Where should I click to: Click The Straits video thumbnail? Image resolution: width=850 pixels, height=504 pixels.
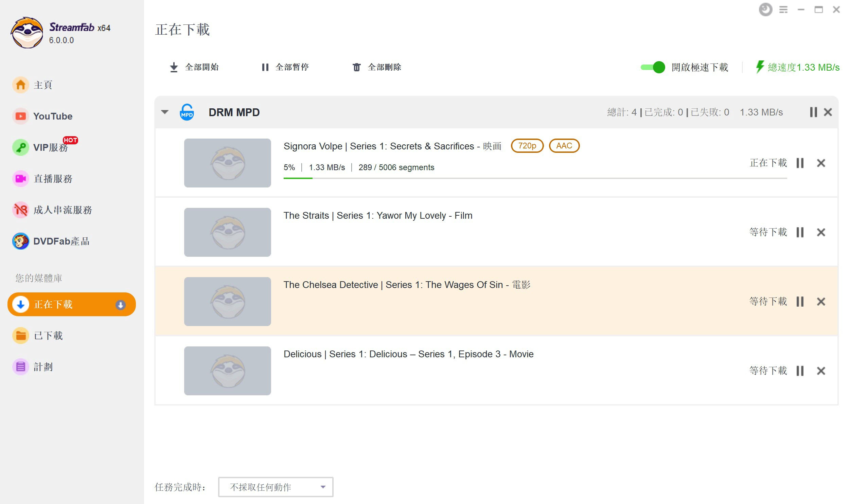click(x=227, y=232)
